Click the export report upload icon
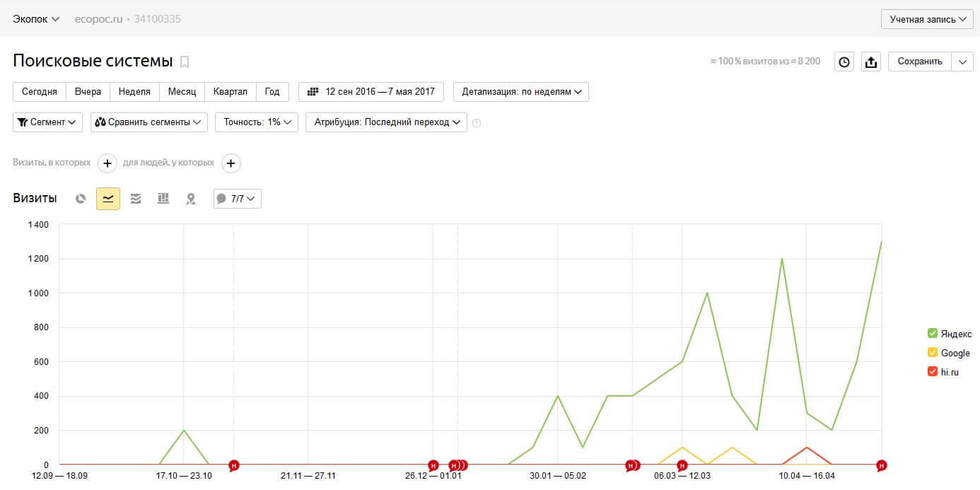980x490 pixels. tap(871, 62)
